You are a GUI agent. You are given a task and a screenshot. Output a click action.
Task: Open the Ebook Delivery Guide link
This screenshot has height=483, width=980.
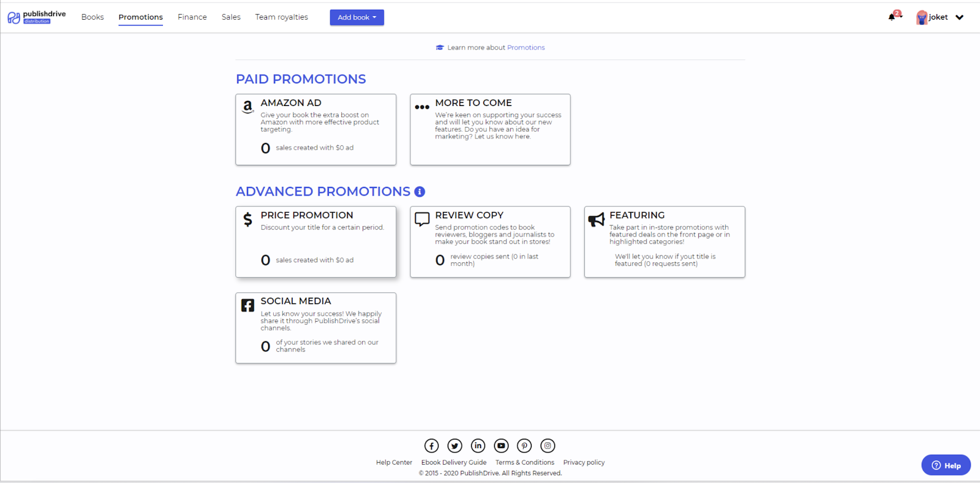pyautogui.click(x=454, y=463)
